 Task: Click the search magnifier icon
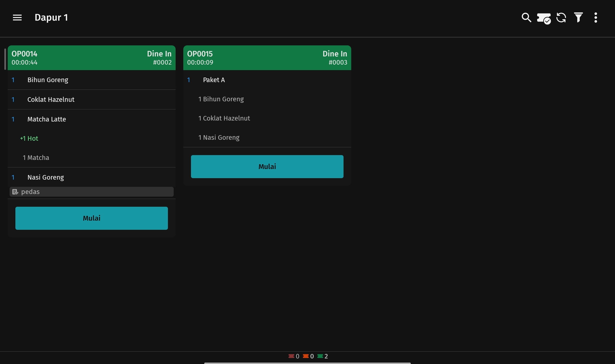tap(526, 18)
